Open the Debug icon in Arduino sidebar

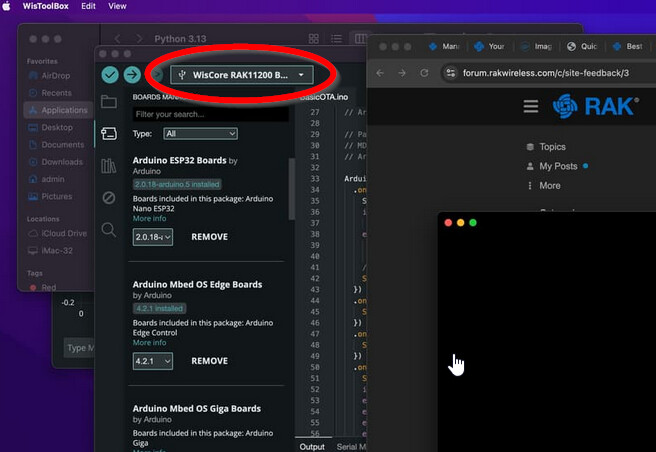click(109, 198)
